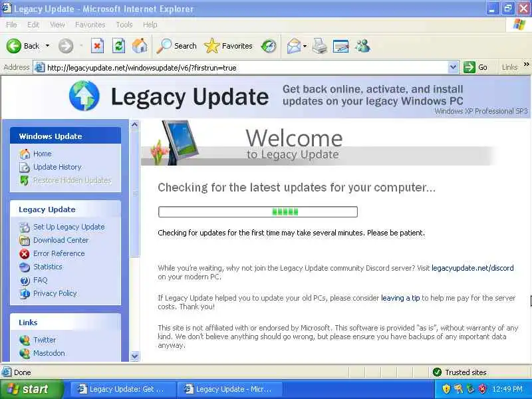Click the red Error Reference icon
The width and height of the screenshot is (532, 399).
coord(25,254)
